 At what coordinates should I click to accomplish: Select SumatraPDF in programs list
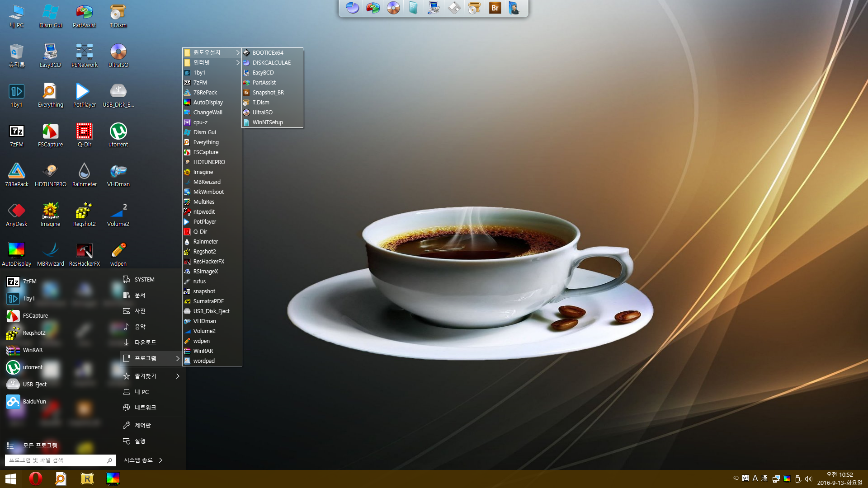(x=212, y=301)
